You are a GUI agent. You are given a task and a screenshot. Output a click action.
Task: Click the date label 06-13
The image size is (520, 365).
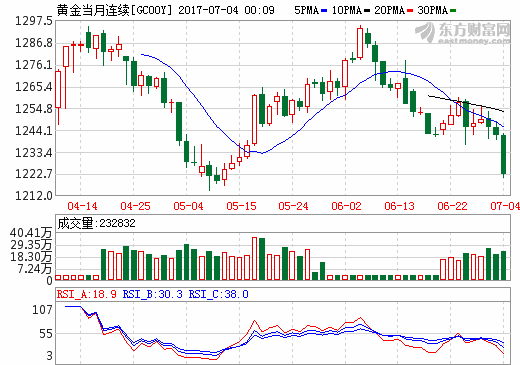(x=399, y=206)
